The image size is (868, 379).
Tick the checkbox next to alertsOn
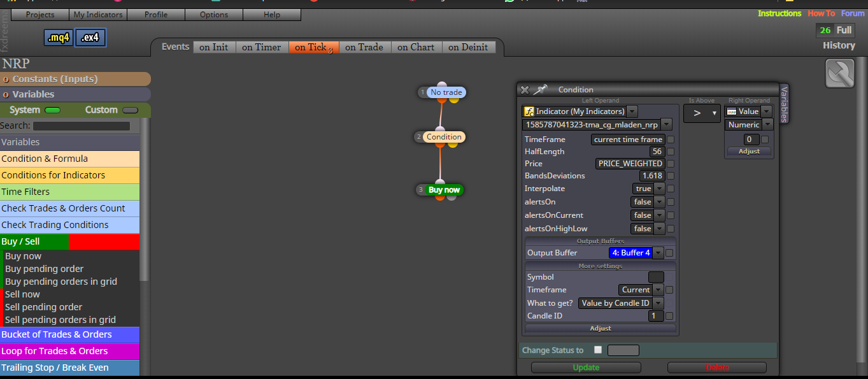(x=671, y=202)
